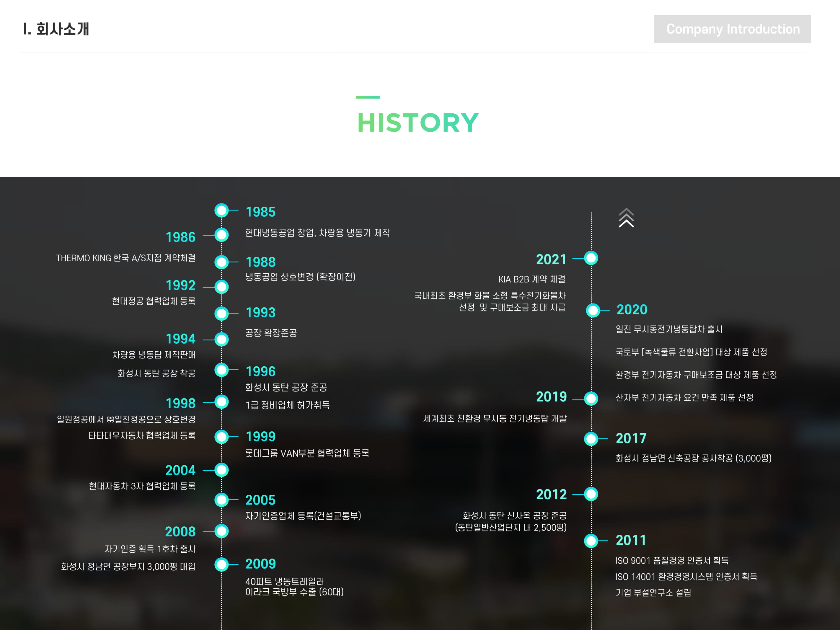This screenshot has width=840, height=630.
Task: Click the 2011 timeline circle
Action: [x=591, y=541]
